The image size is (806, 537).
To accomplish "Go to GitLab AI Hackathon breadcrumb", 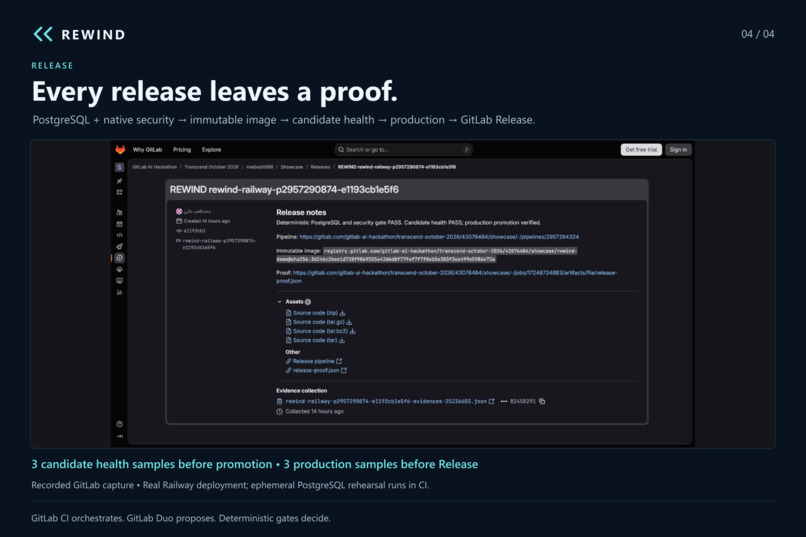I will (155, 167).
